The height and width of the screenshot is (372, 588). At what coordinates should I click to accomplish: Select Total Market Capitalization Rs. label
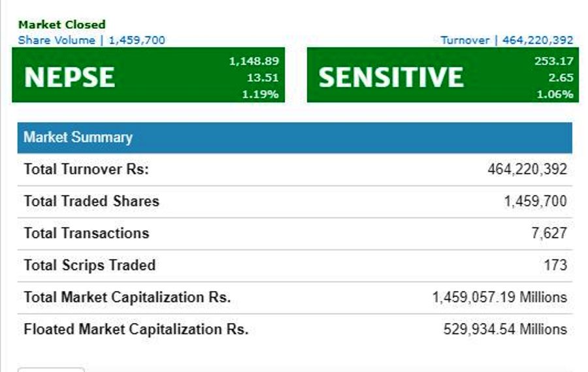click(127, 298)
